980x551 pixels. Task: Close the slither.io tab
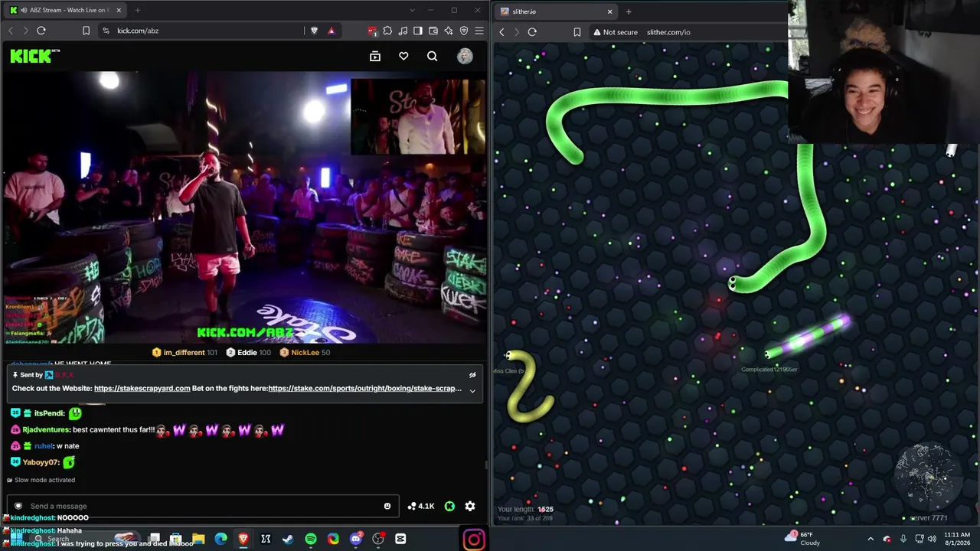(609, 11)
